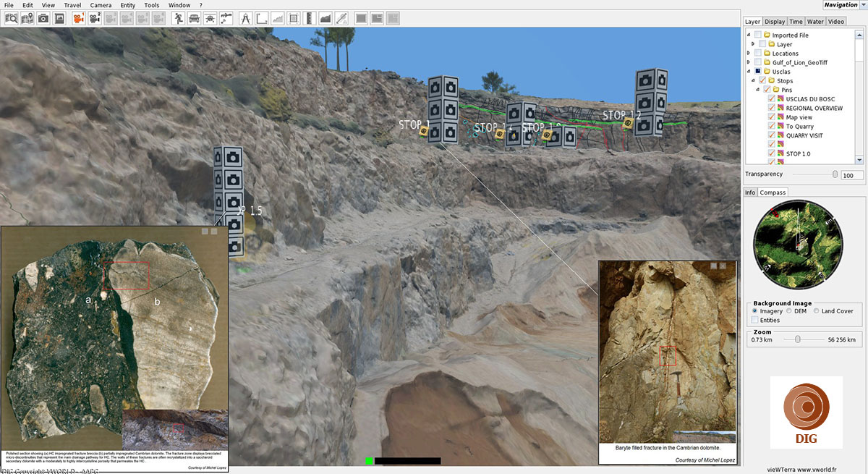Click the STOP 1.0 tree item
The height and width of the screenshot is (474, 868).
pyautogui.click(x=798, y=153)
